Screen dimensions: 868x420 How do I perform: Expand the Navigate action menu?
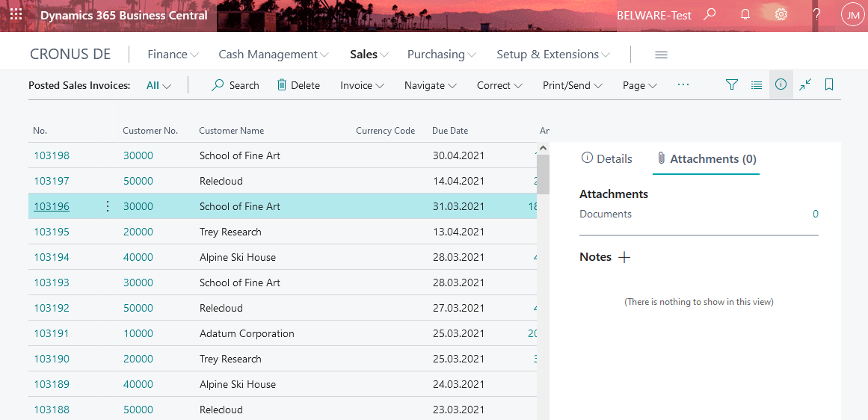click(430, 85)
